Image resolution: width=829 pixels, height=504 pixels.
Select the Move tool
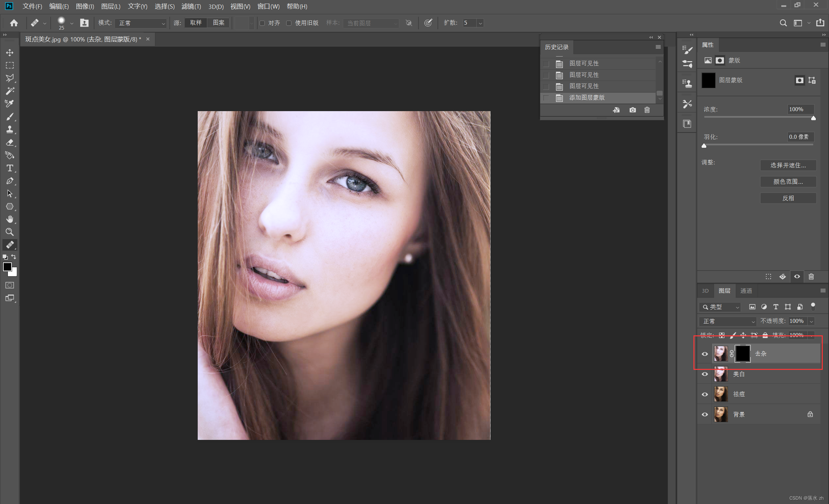click(10, 53)
